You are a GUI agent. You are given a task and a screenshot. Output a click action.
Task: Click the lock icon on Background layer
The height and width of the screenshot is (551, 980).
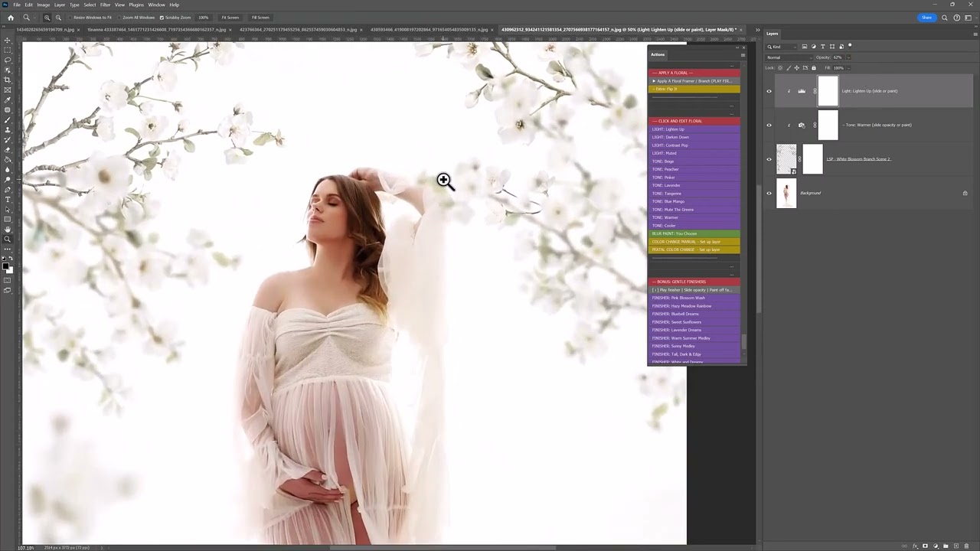pyautogui.click(x=965, y=193)
